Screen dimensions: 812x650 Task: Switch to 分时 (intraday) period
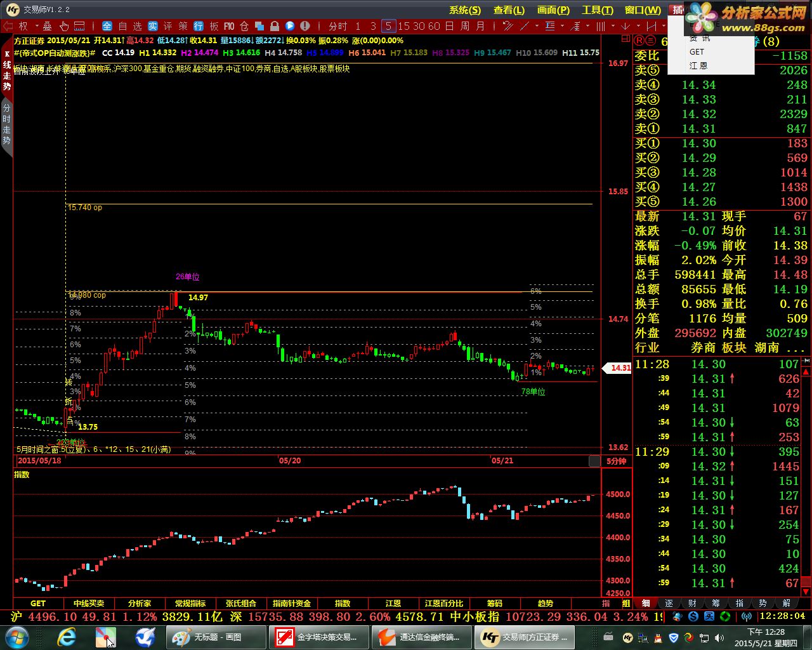click(x=338, y=26)
